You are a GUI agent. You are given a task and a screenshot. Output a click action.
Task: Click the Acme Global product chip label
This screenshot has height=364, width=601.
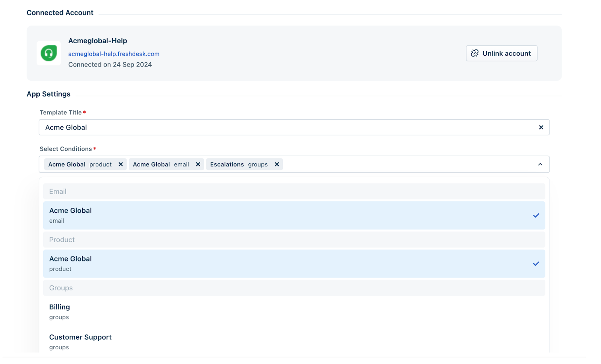[x=80, y=165]
